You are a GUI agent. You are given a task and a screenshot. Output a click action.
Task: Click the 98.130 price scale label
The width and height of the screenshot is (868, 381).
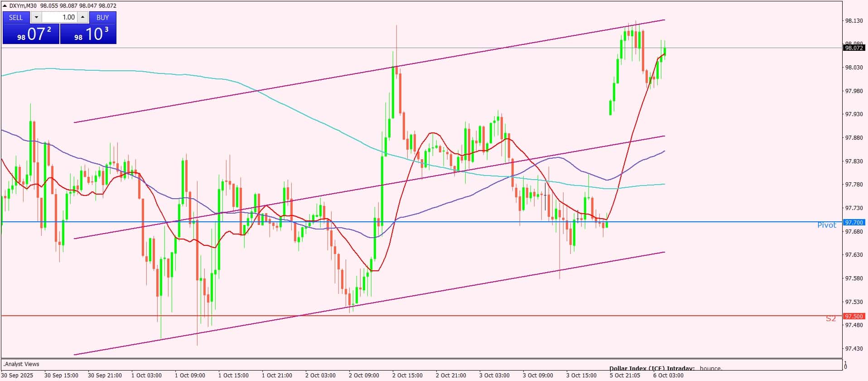pos(854,21)
